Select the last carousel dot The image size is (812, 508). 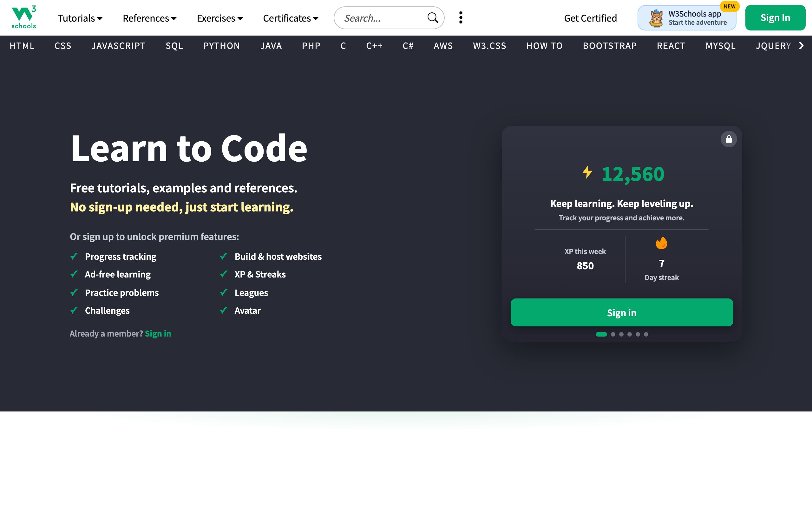(646, 334)
